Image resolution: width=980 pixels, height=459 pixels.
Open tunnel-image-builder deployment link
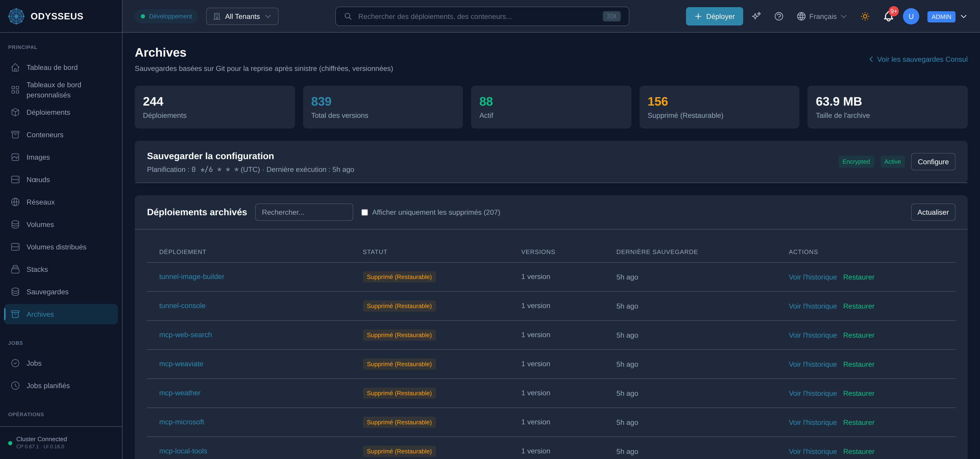coord(191,276)
